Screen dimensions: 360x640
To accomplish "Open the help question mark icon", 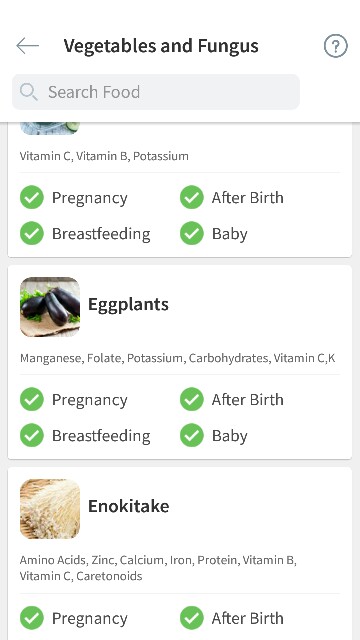I will pos(336,46).
